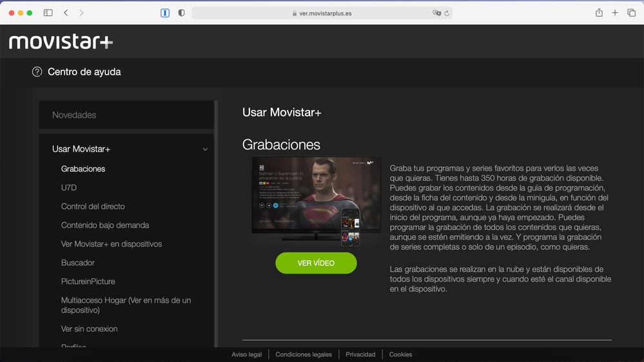
Task: Click the Usar Movistar+ page heading
Action: coord(282,113)
